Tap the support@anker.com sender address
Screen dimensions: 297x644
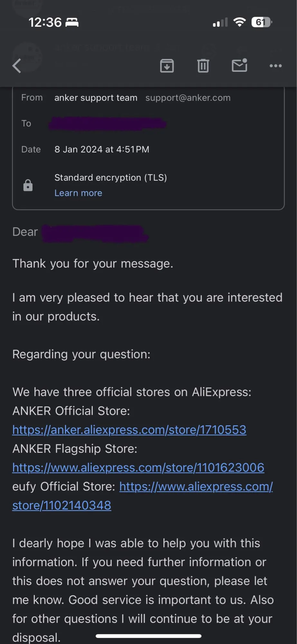coord(188,98)
